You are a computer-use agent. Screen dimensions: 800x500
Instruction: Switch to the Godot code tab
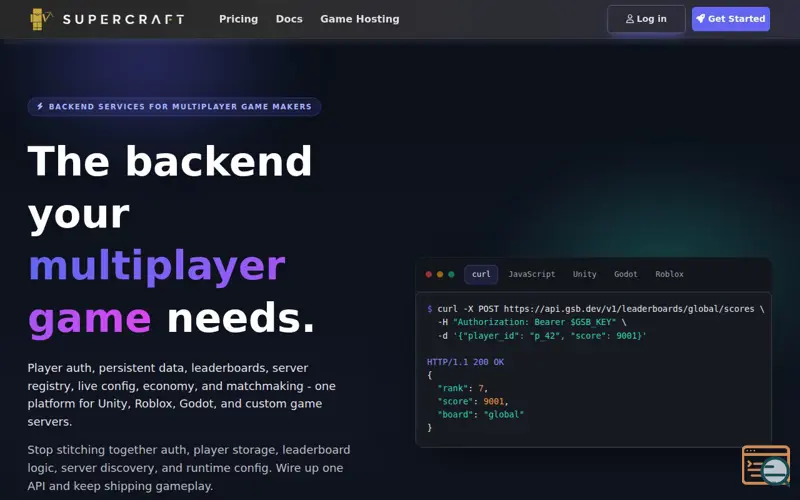(626, 274)
